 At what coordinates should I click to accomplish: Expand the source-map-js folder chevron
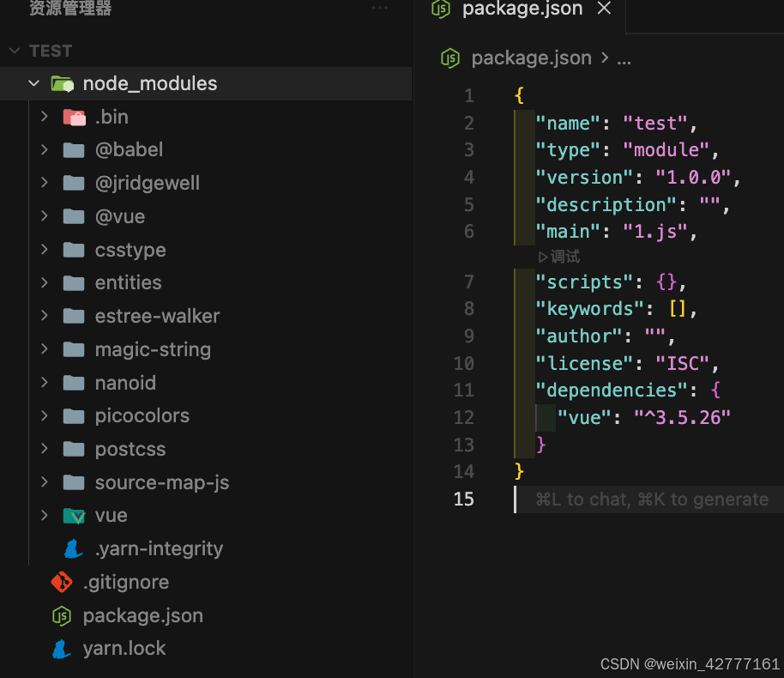[45, 481]
